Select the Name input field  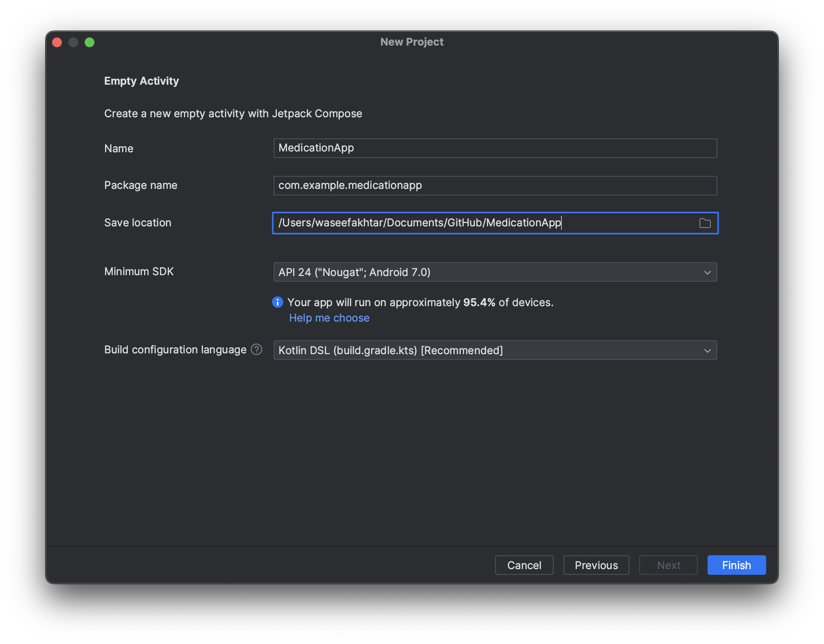pos(495,148)
